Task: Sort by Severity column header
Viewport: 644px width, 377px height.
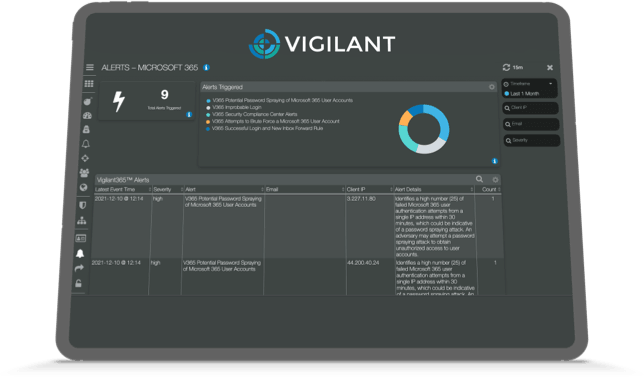Action: (x=168, y=189)
